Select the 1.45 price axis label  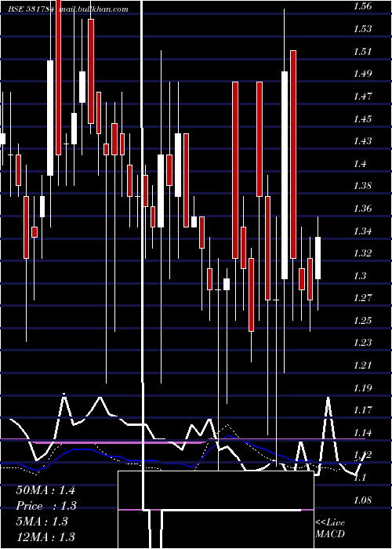pos(362,119)
